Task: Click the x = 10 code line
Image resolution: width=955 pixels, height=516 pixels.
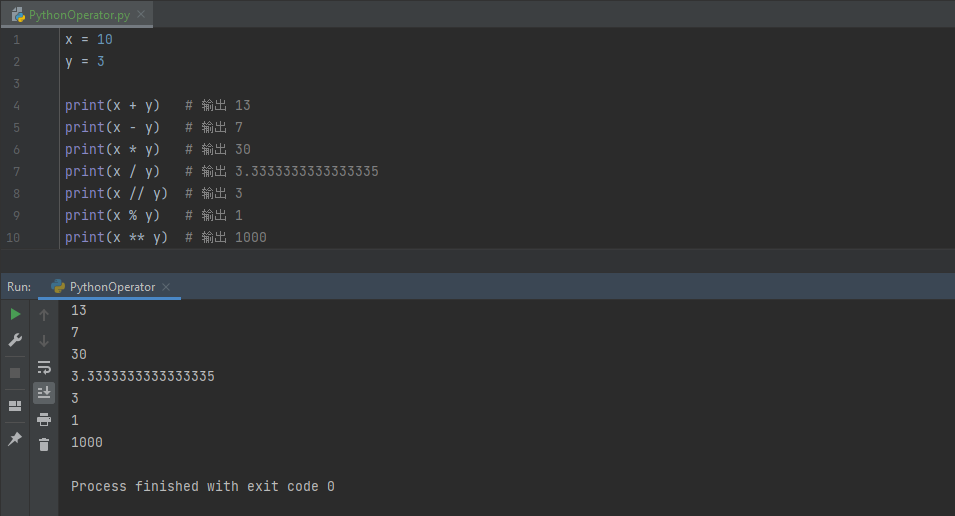Action: (89, 40)
